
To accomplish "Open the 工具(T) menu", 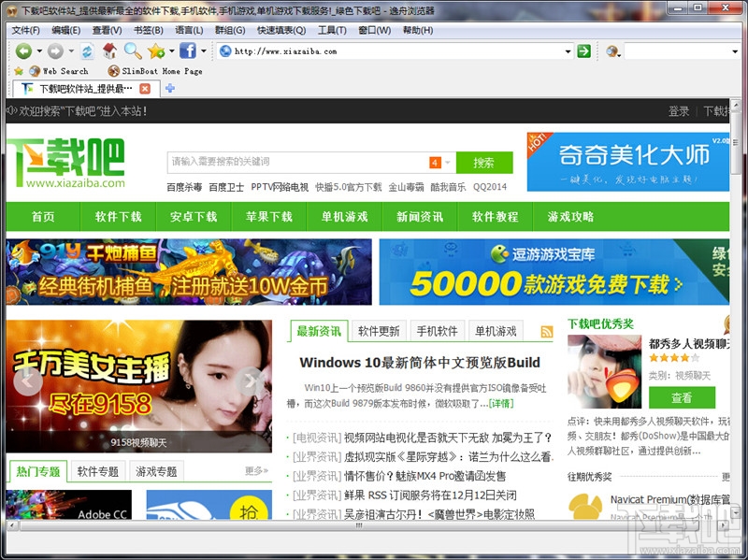I will [332, 30].
